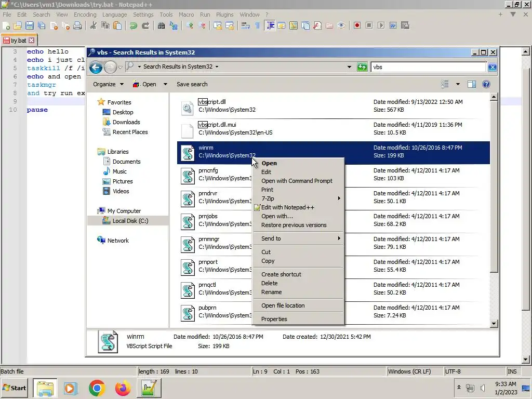Click Stop Recording macro square icon
Screen dimensions: 532x399
point(369,26)
